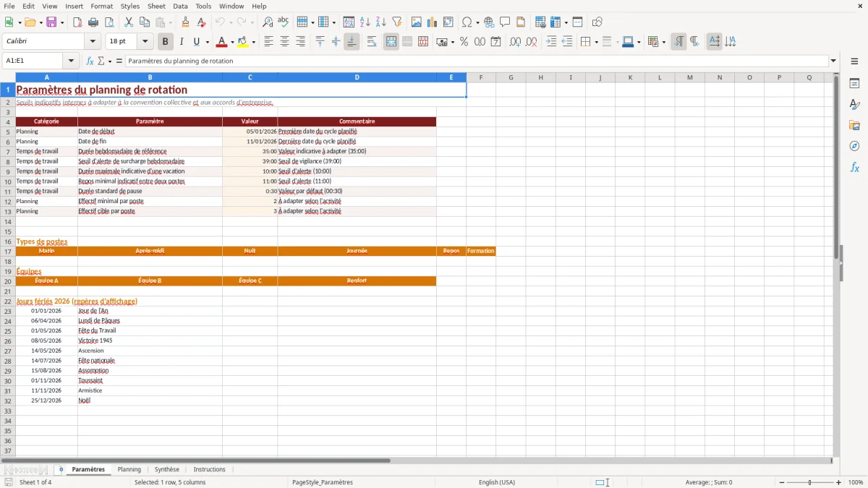
Task: Add a decimal place
Action: click(516, 42)
